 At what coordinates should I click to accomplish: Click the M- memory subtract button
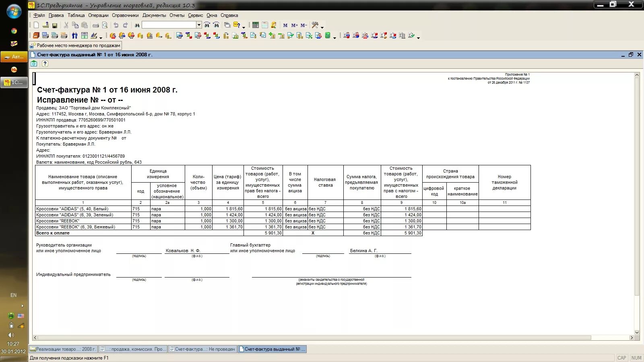(x=304, y=25)
